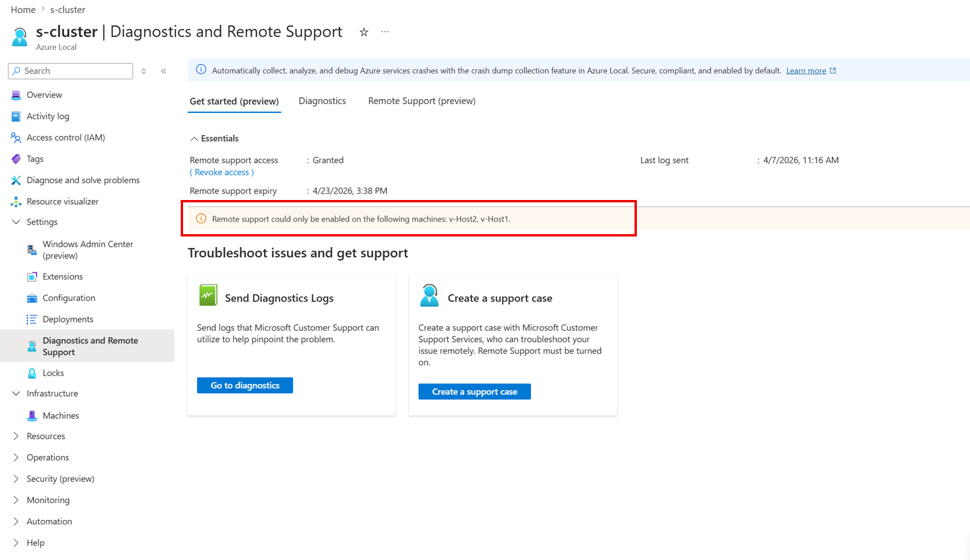
Task: Click the warning info icon in orange banner
Action: [201, 218]
